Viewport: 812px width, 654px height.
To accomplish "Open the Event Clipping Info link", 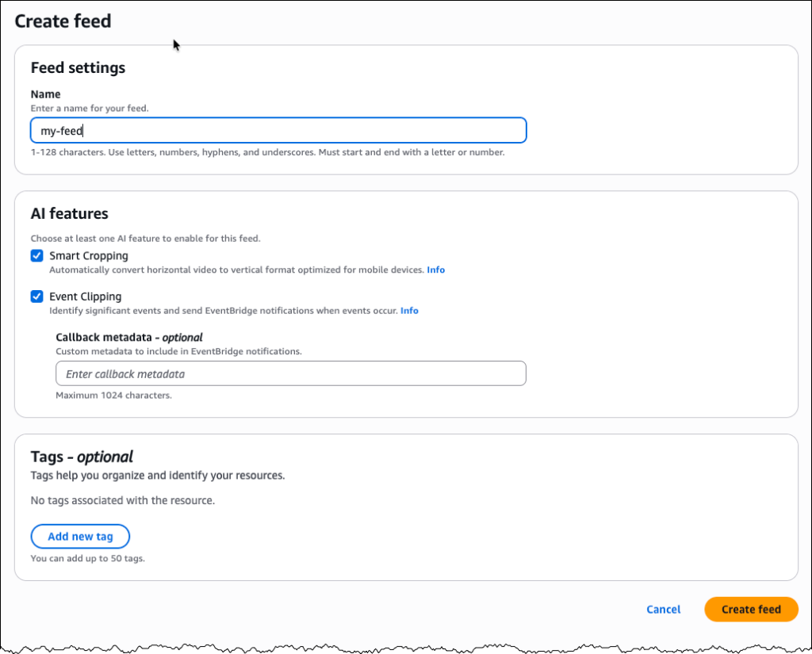I will pos(409,310).
